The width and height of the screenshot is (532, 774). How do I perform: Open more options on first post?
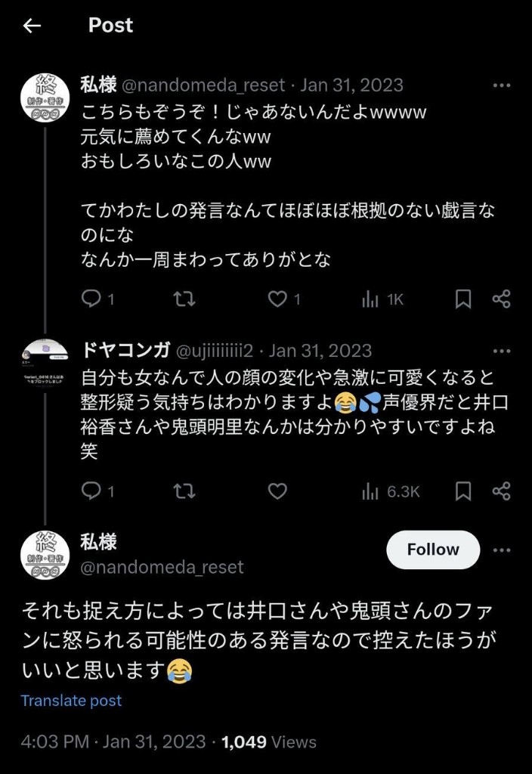point(501,85)
